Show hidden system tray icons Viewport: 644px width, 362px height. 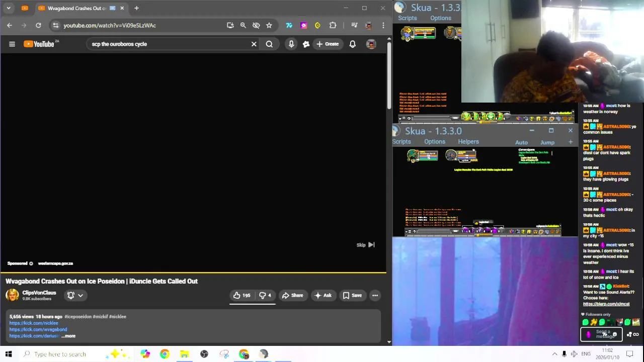(554, 354)
